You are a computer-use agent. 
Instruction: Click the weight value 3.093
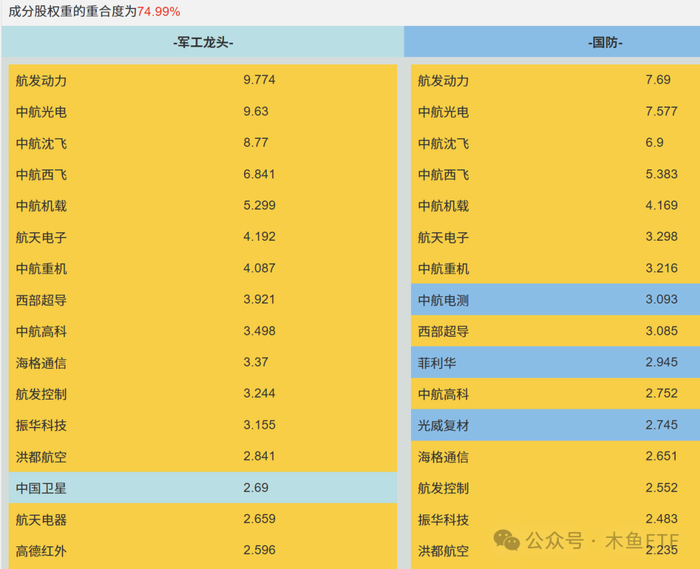(x=662, y=299)
